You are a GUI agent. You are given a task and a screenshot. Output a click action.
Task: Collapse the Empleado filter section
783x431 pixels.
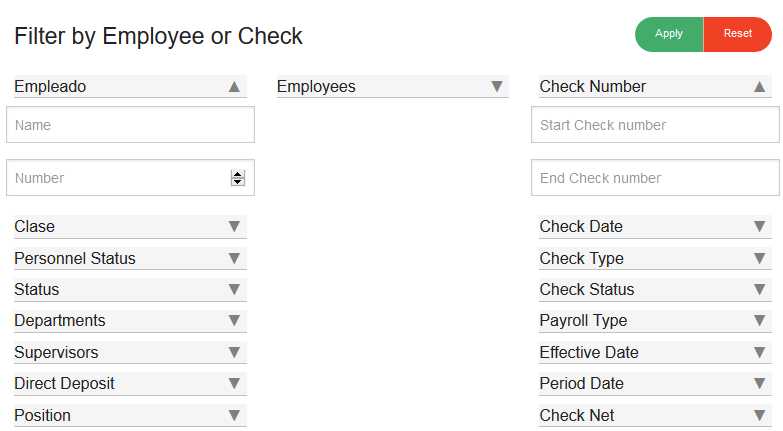[x=234, y=87]
